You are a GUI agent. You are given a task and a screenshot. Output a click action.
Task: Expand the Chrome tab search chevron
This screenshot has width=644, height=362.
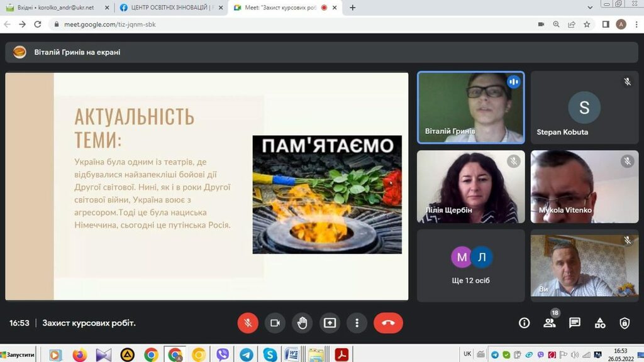click(x=590, y=8)
